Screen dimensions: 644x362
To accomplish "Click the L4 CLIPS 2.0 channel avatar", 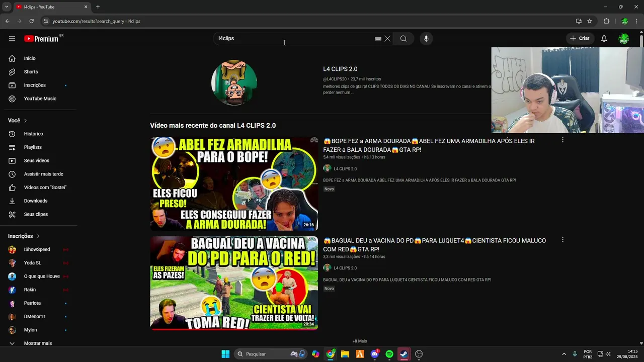I will (234, 82).
